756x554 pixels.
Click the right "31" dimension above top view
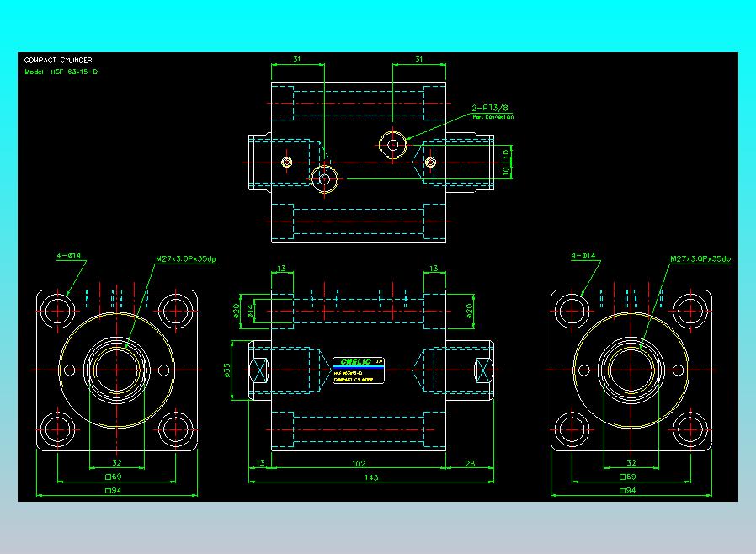pos(418,59)
